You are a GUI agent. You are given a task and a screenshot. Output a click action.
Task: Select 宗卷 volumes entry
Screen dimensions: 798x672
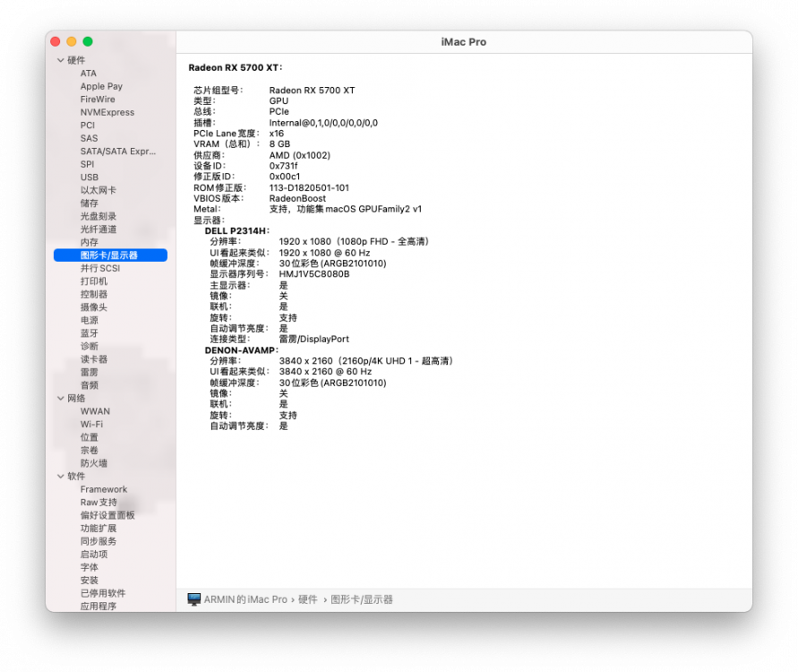89,450
